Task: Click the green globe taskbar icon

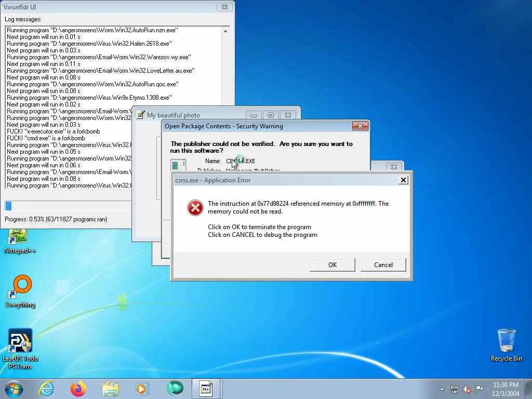Action: [x=175, y=389]
